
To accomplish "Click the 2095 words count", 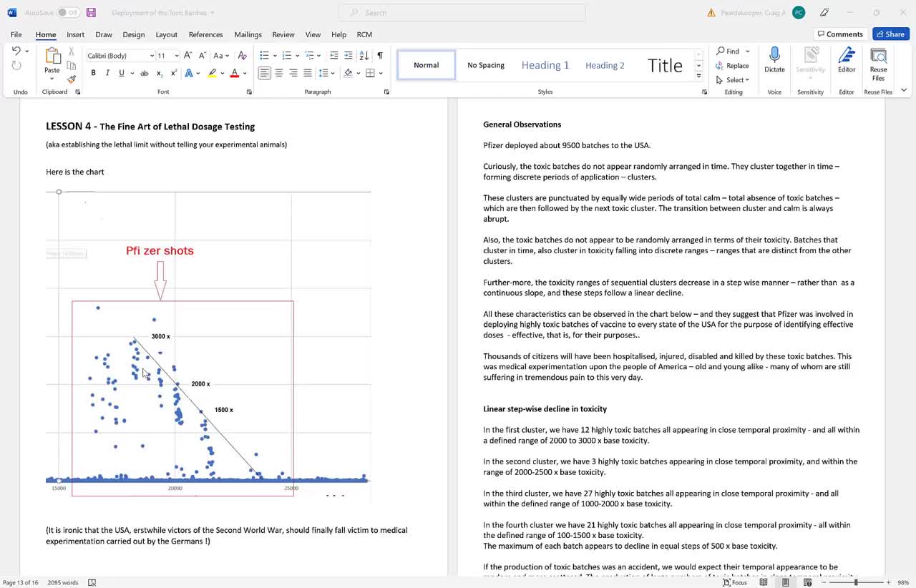I will [x=63, y=582].
